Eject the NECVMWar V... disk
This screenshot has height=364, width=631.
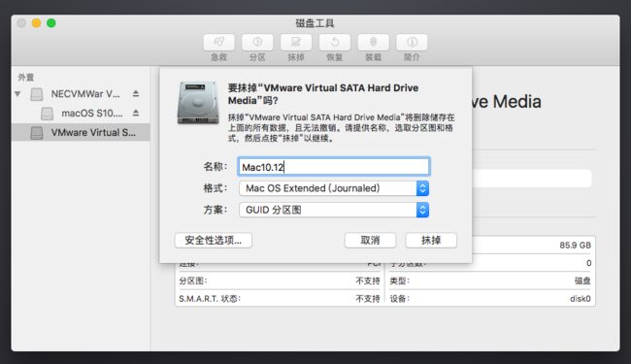pyautogui.click(x=136, y=94)
